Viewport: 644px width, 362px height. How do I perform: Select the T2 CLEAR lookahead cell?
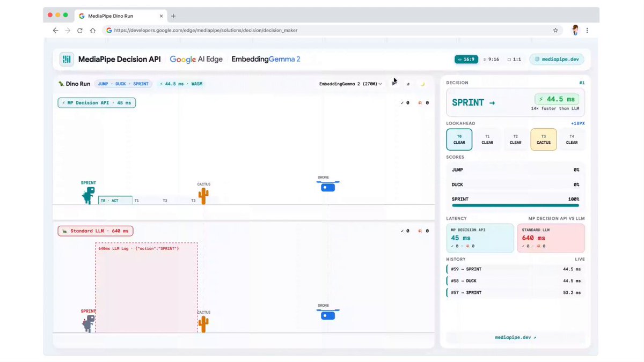tap(515, 139)
